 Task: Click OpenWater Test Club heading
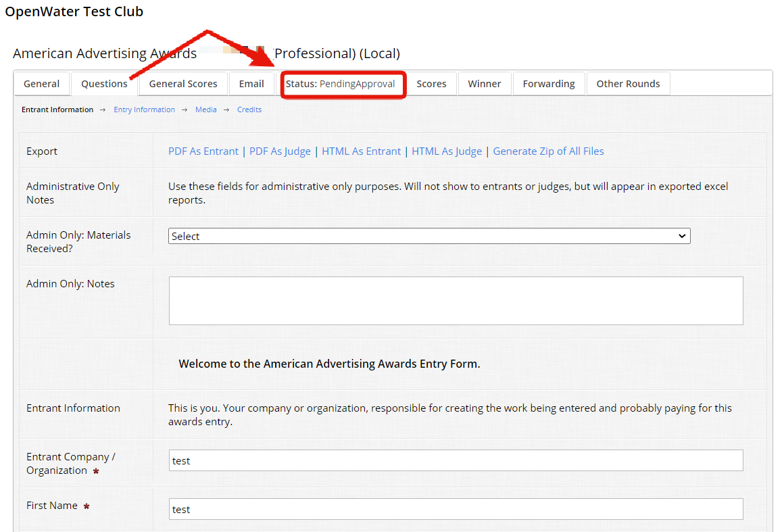[74, 11]
